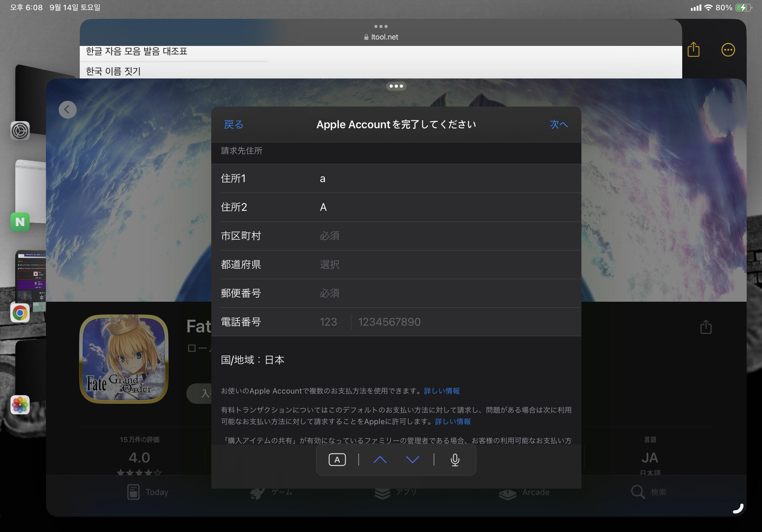Tap the corner handle of the App Store window
The image size is (762, 532).
point(738,508)
